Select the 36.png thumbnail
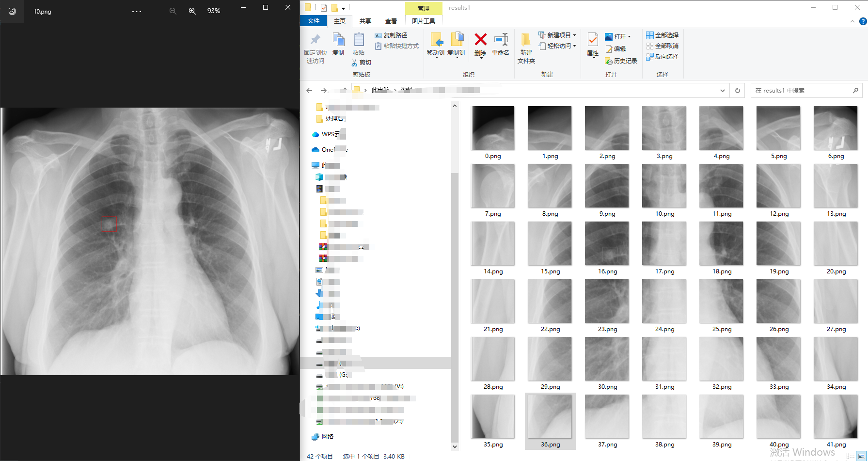 pos(550,421)
